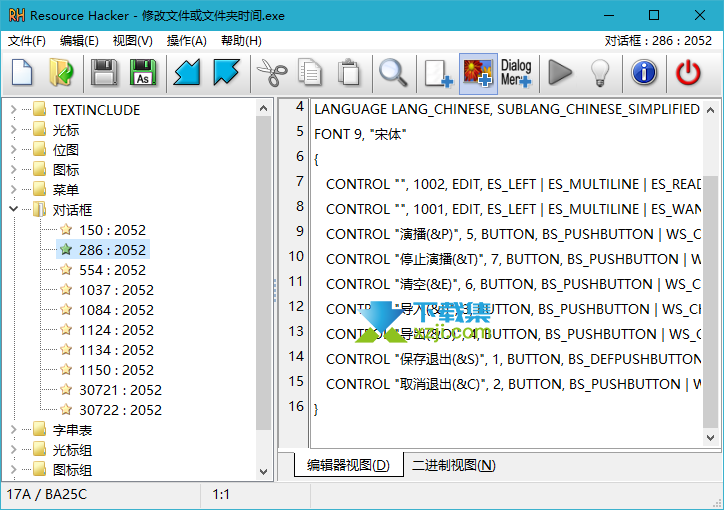Add image resource with the flower icon

478,73
